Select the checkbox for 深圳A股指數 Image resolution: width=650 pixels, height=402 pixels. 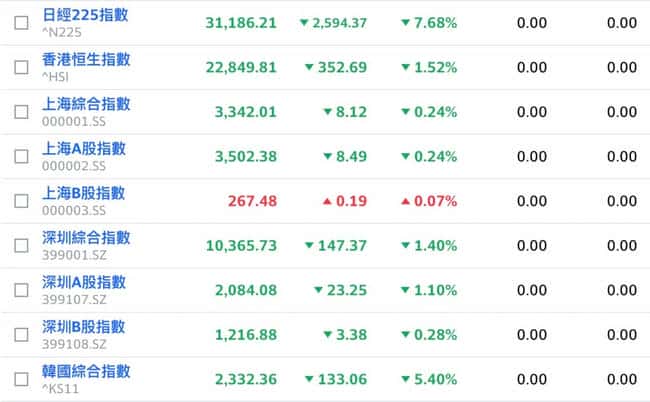(x=21, y=290)
